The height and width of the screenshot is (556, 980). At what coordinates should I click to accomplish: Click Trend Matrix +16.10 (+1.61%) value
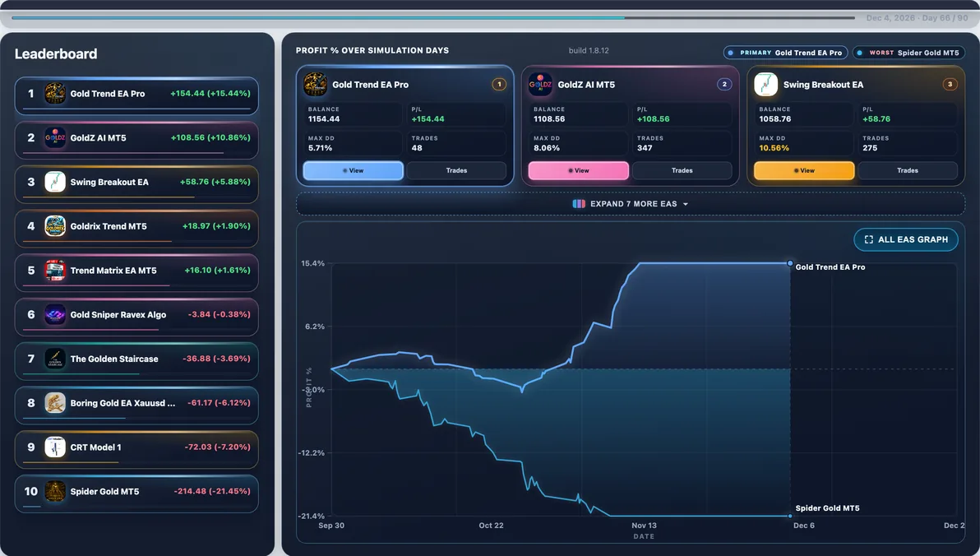coord(217,270)
